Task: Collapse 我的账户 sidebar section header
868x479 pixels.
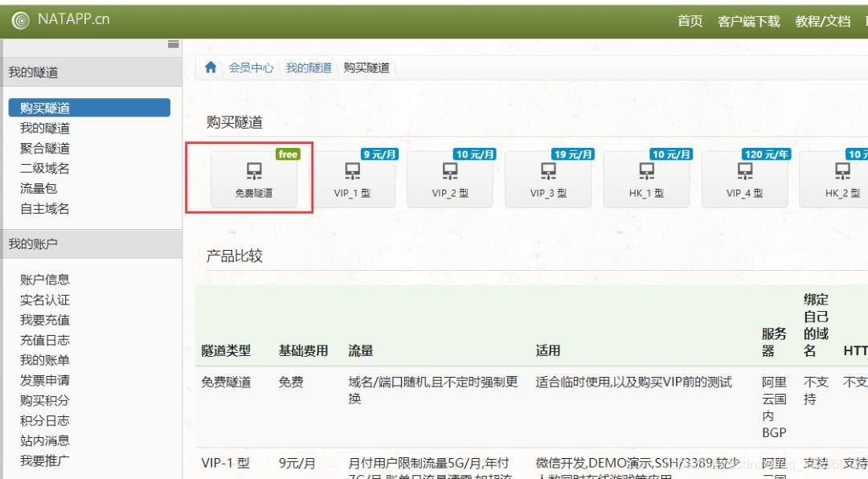Action: click(92, 244)
